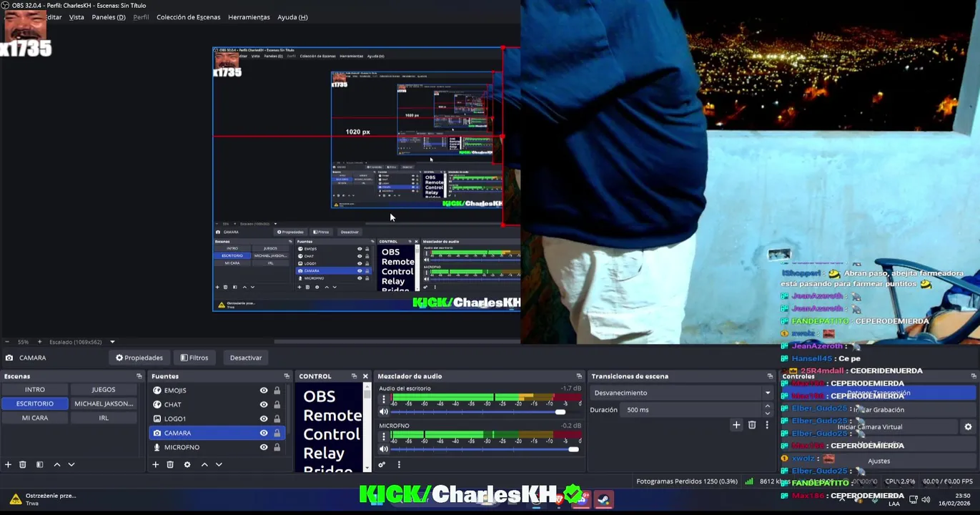Toggle visibility of EMOJIS source

pos(264,391)
